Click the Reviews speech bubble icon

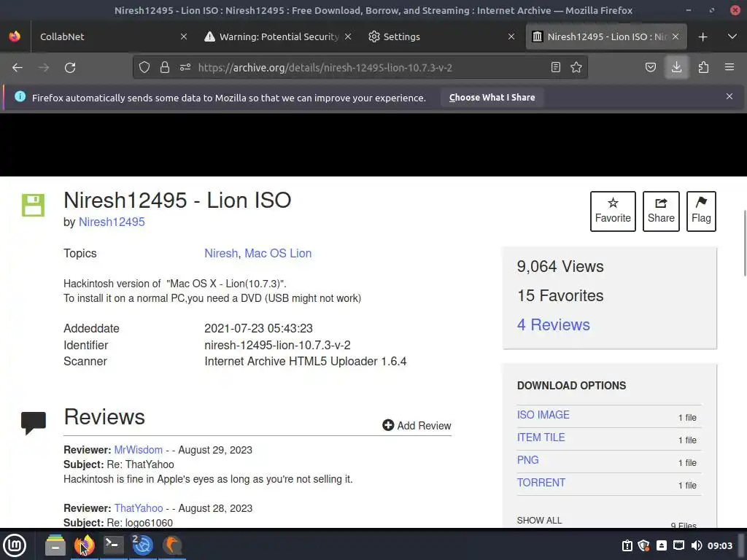pyautogui.click(x=34, y=422)
